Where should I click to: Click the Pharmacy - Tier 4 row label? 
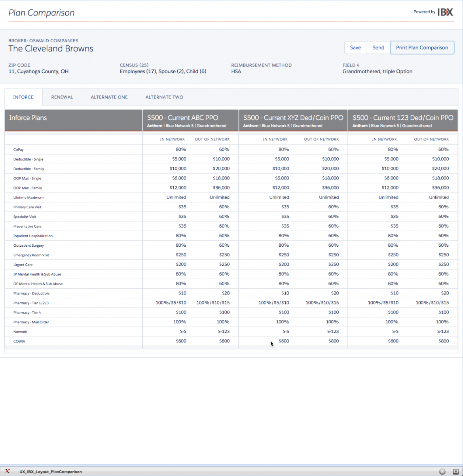pos(27,313)
